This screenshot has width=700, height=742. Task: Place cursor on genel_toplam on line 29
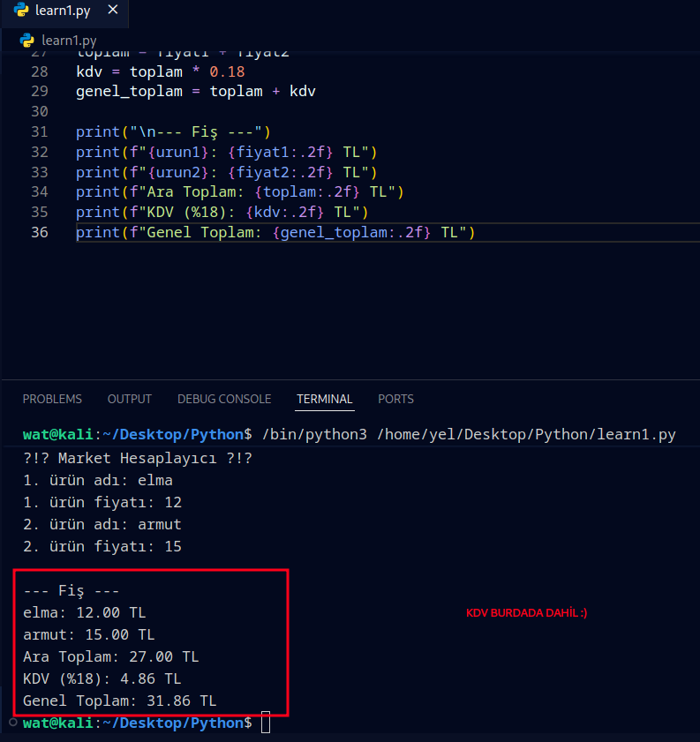[129, 92]
